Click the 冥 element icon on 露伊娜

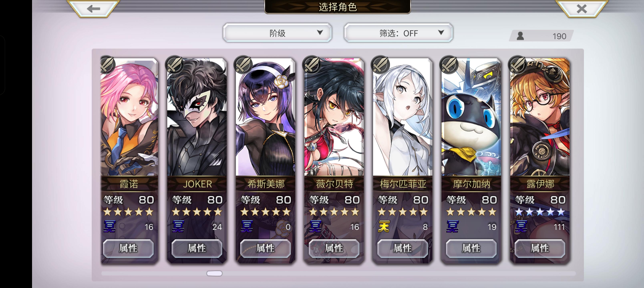(521, 227)
